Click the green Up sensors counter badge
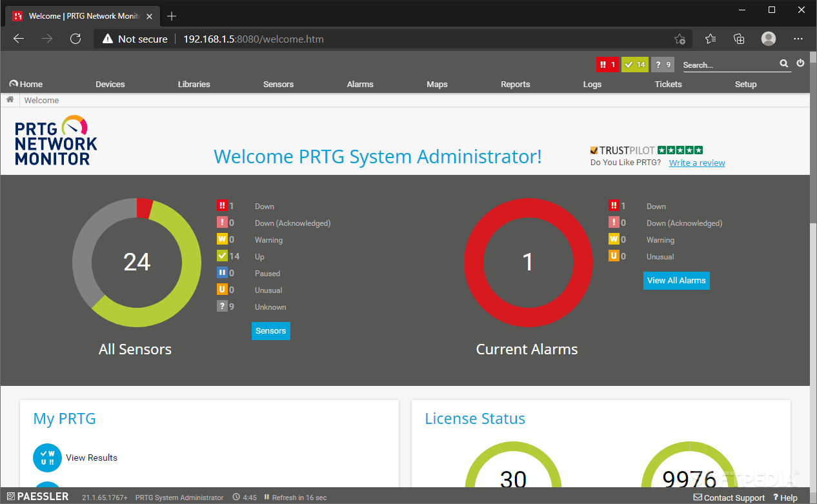 point(635,65)
